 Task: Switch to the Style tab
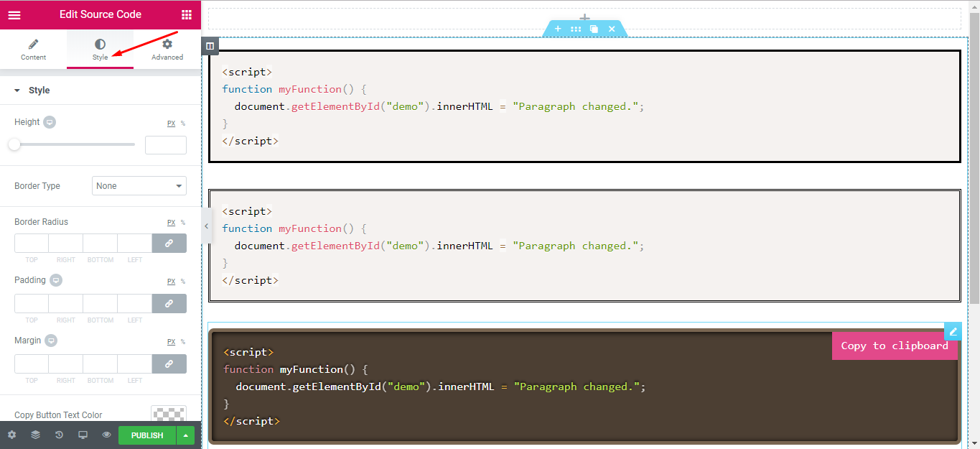coord(100,50)
